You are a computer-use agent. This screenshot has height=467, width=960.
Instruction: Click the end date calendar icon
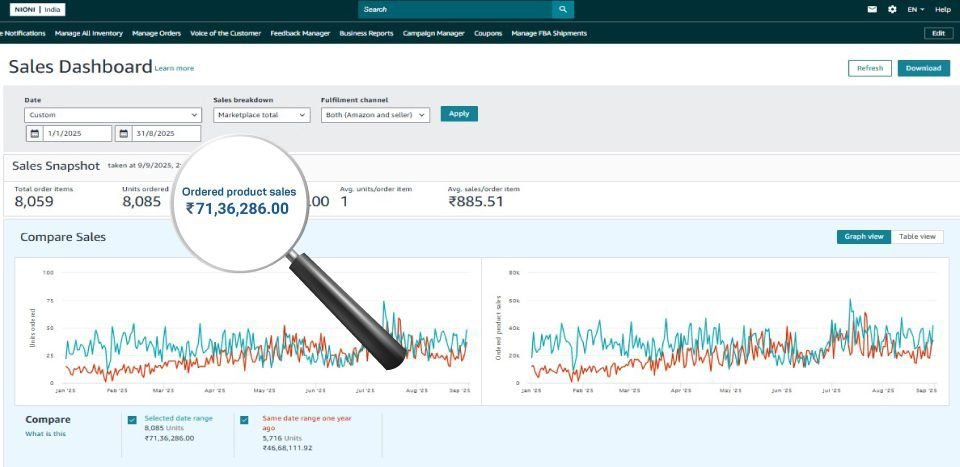coord(124,134)
